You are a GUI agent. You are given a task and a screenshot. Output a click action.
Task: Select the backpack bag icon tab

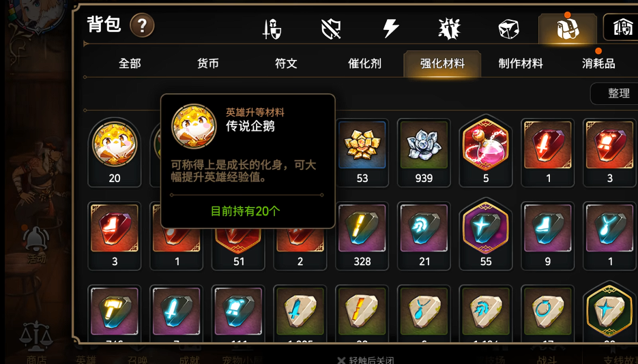click(x=568, y=29)
